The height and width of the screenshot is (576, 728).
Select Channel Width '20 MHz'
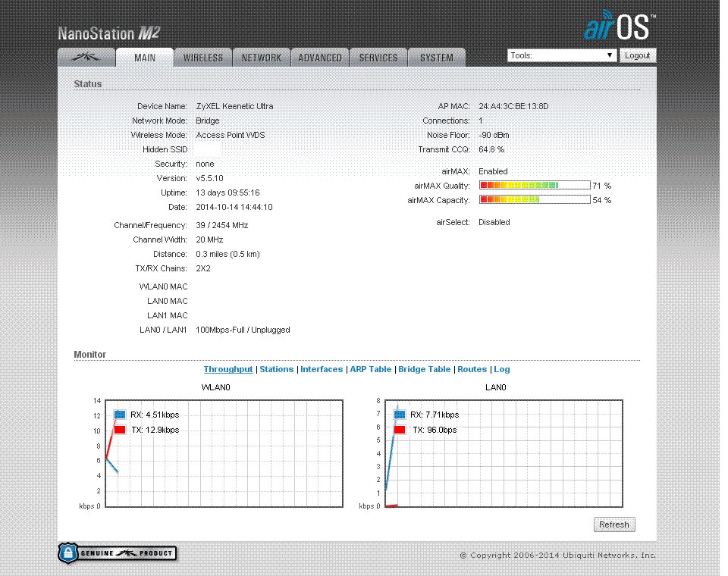(x=209, y=239)
